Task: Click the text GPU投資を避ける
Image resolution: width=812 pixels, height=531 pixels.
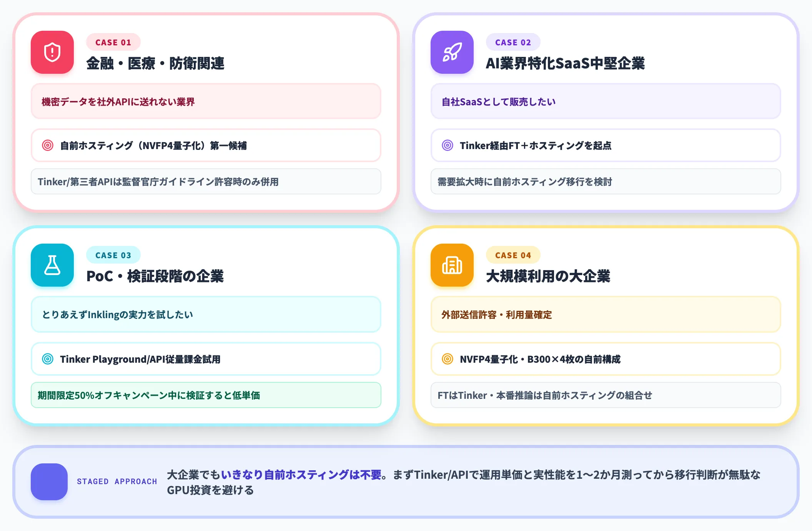Action: tap(210, 490)
